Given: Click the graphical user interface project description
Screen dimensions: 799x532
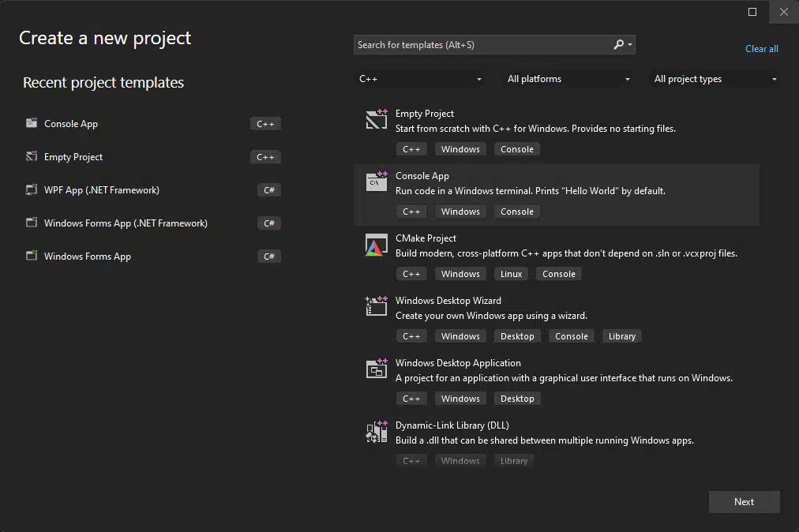Looking at the screenshot, I should click(564, 378).
